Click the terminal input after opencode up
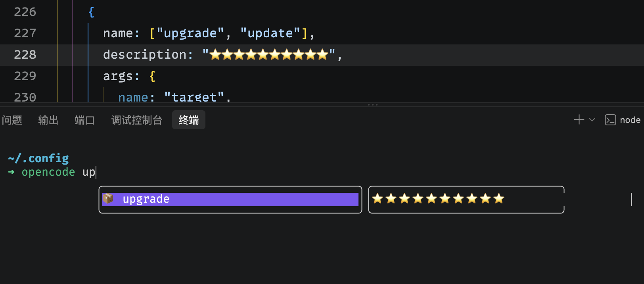644x284 pixels. (x=96, y=172)
